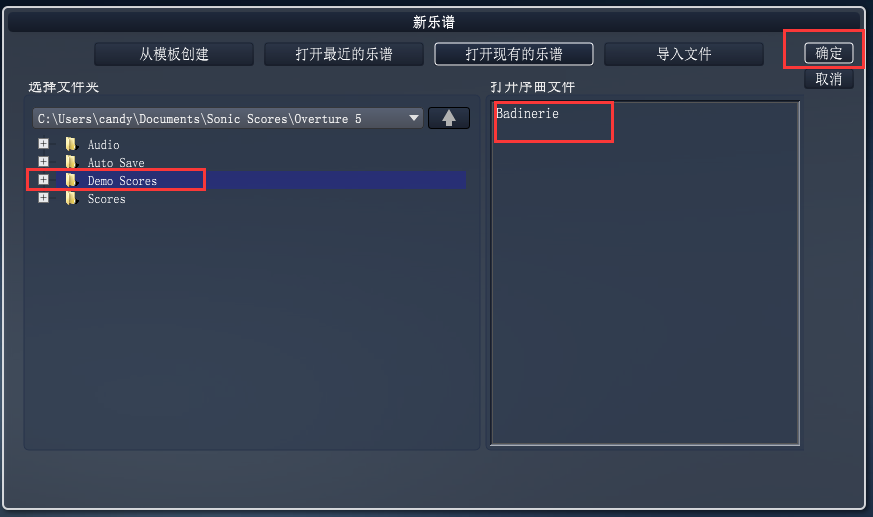This screenshot has width=873, height=517.
Task: Click the Demo Scores folder icon
Action: click(71, 180)
